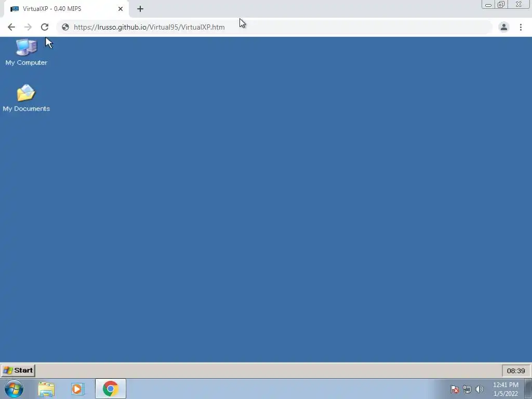Restore down the browser window
Viewport: 532px width, 399px height.
pos(501,4)
